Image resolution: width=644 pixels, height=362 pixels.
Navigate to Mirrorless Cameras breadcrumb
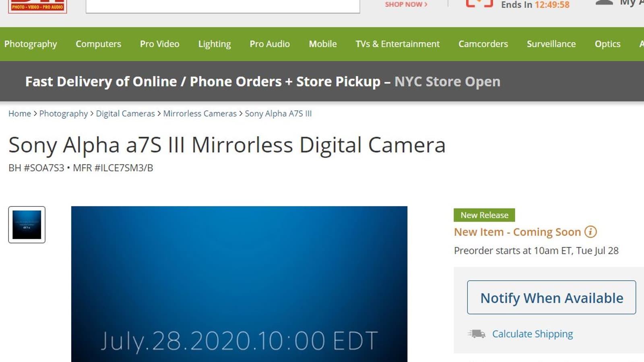point(200,113)
